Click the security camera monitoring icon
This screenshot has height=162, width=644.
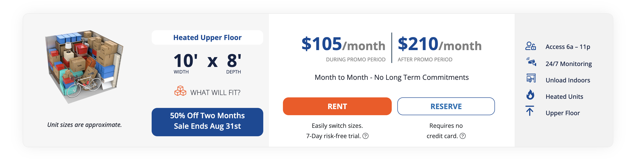(531, 62)
